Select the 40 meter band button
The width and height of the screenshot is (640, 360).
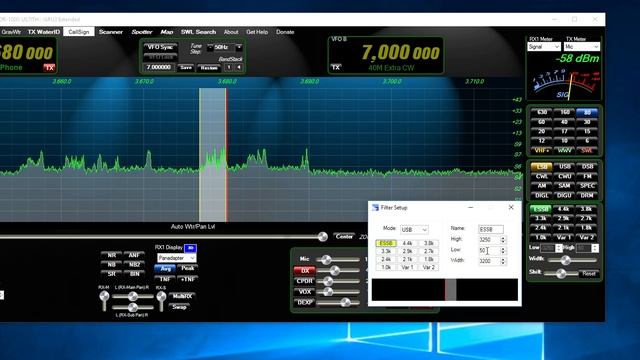[564, 122]
